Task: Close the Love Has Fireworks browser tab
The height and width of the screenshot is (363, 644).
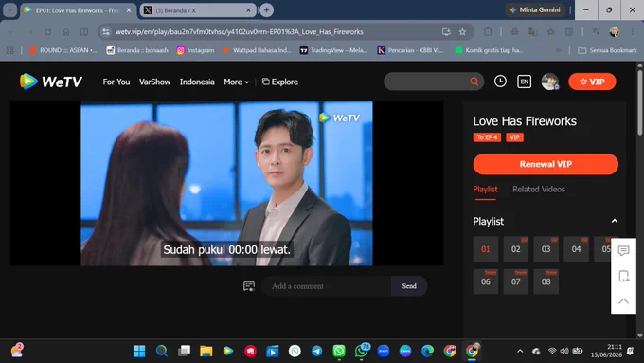Action: click(x=129, y=10)
